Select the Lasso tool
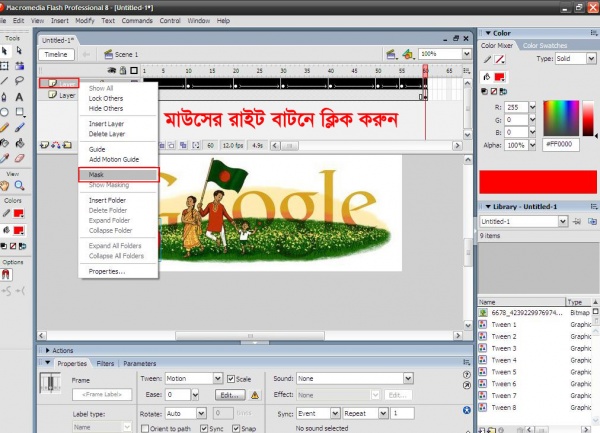The height and width of the screenshot is (433, 600). pos(21,80)
